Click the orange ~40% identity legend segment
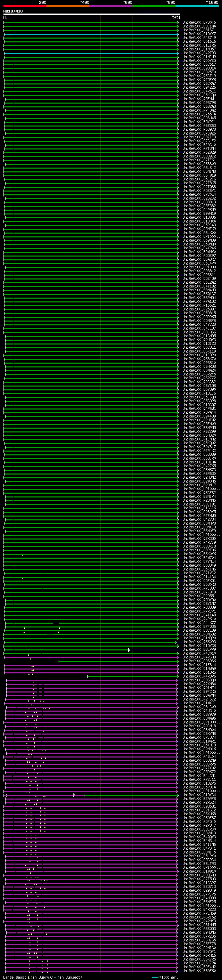The height and width of the screenshot is (980, 222). (x=68, y=6)
